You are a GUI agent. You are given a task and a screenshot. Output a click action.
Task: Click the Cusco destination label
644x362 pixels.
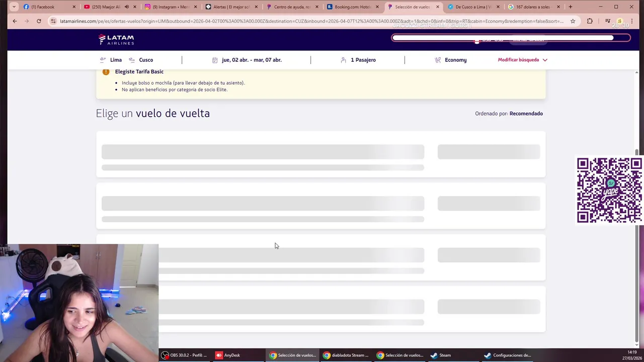tap(146, 60)
